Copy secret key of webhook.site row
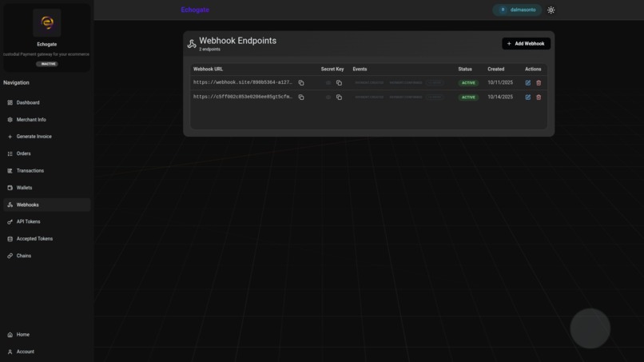Viewport: 644px width, 362px height. (x=339, y=82)
